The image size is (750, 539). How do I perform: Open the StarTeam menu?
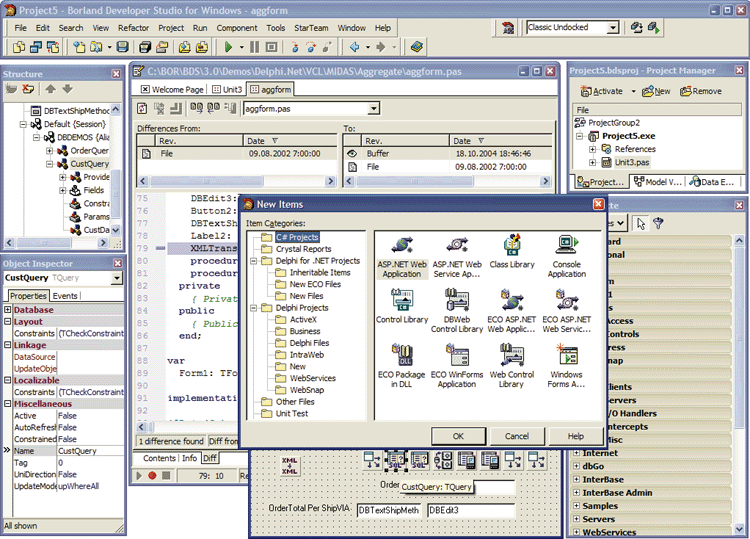[x=311, y=28]
